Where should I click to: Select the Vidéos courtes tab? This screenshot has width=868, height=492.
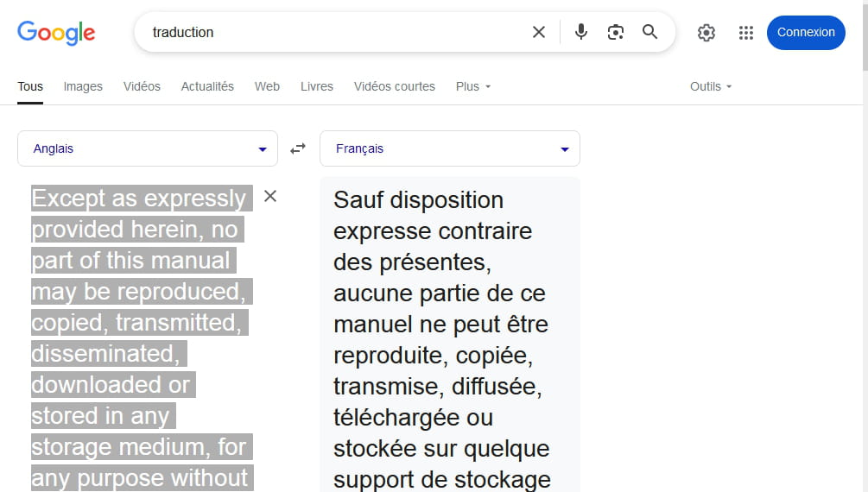click(x=395, y=86)
